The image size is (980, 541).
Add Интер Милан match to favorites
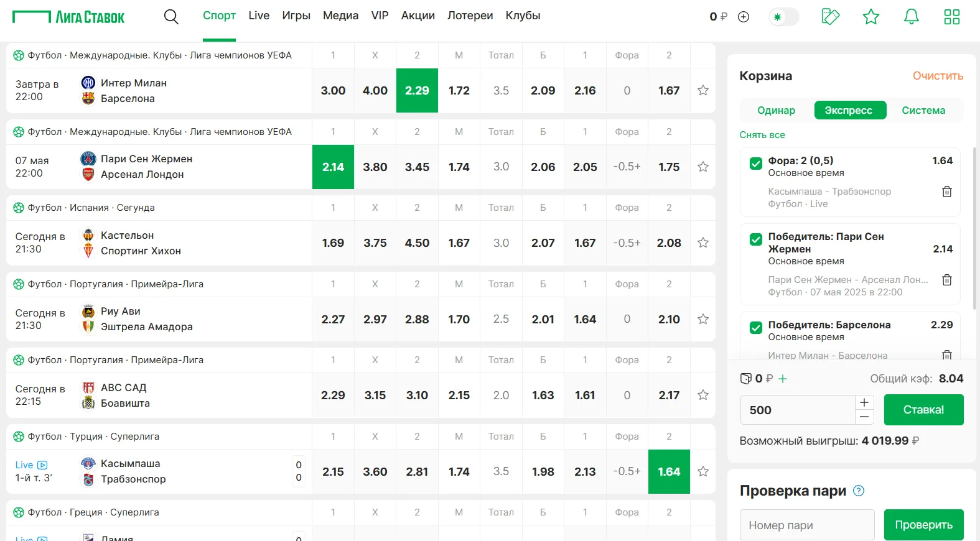click(x=703, y=91)
